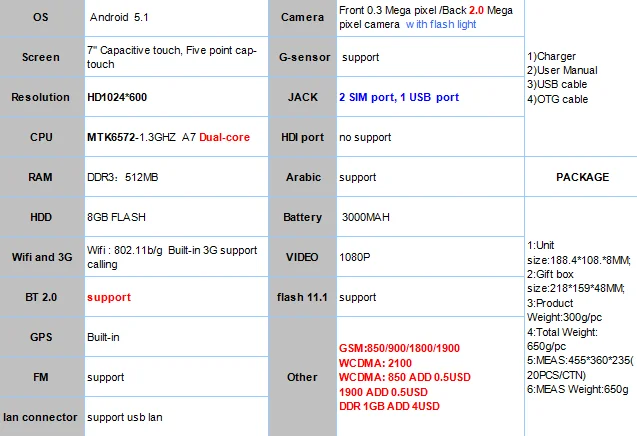The width and height of the screenshot is (637, 436).
Task: Click the DDR3: 512MB value
Action: 123,177
